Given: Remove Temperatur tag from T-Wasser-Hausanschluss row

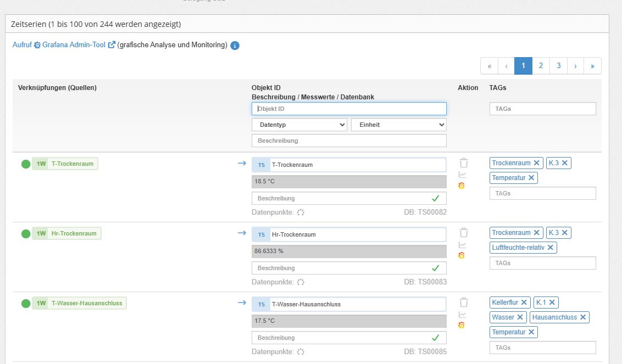Looking at the screenshot, I should point(531,332).
